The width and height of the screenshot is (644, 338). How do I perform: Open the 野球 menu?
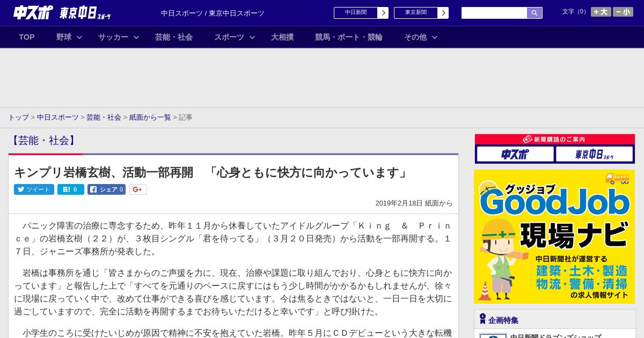pyautogui.click(x=64, y=37)
